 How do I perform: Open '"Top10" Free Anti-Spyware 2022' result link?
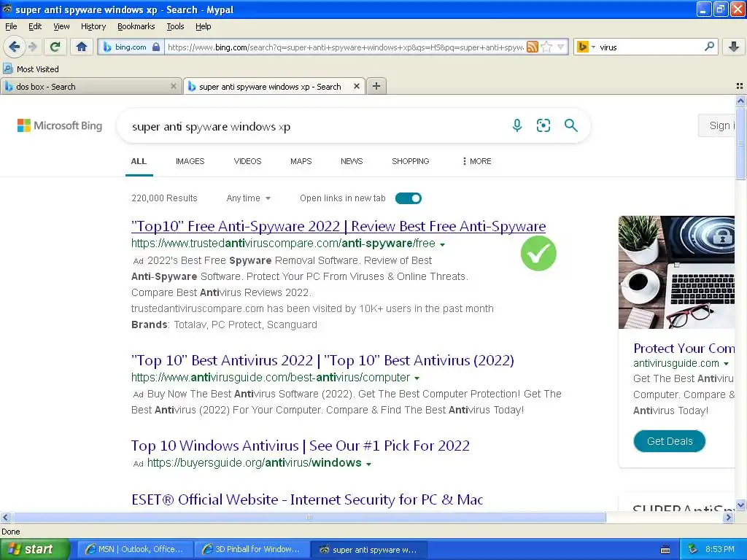[x=338, y=226]
